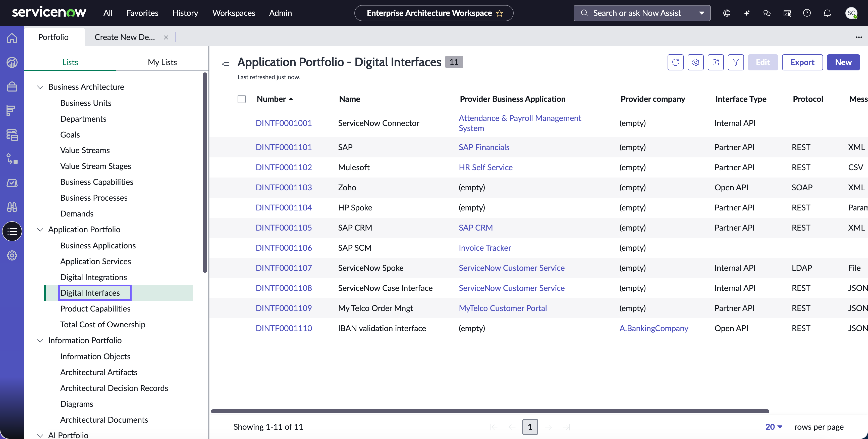
Task: Open the Favorites menu
Action: click(x=142, y=13)
